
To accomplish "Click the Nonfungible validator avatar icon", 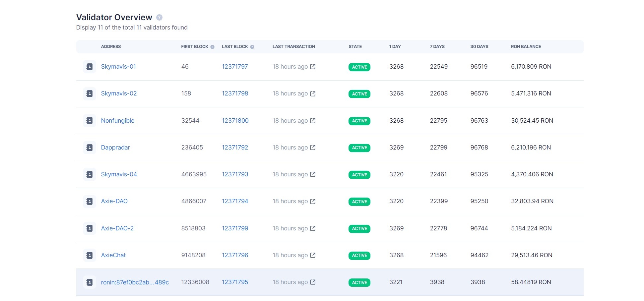I will coord(89,121).
